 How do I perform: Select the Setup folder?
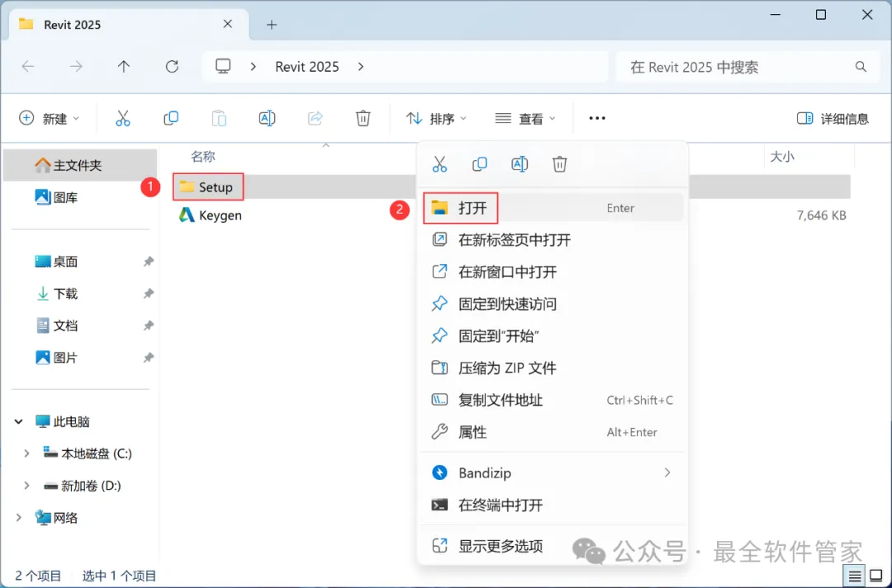coord(208,187)
